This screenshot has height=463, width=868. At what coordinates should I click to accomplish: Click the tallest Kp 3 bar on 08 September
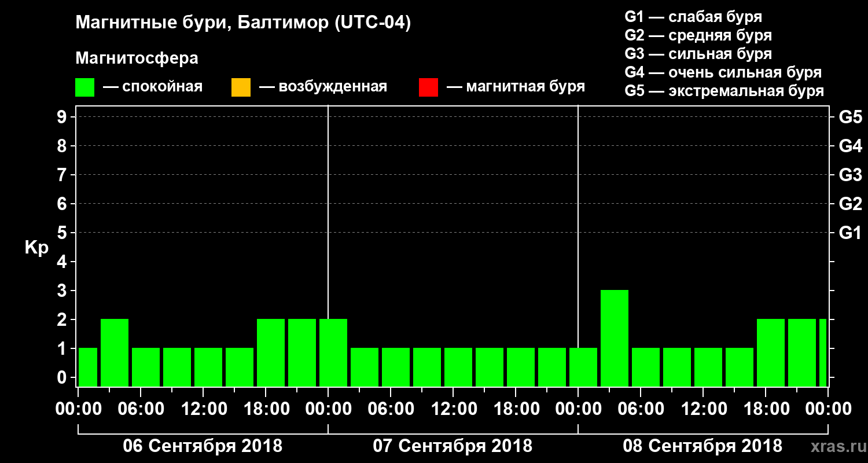click(x=615, y=338)
